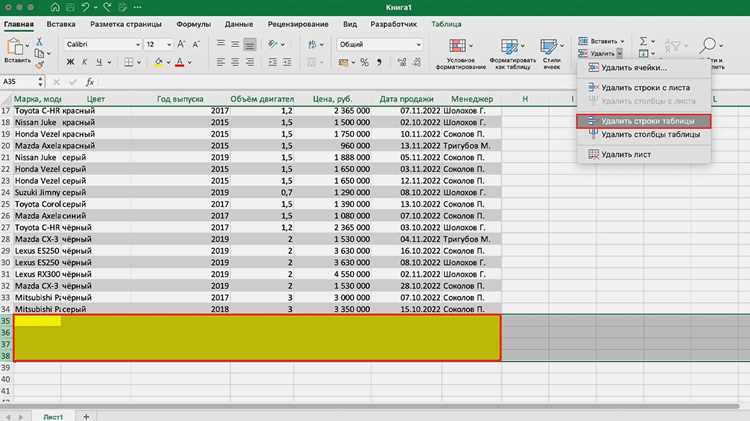Choose Удалить строки с листа
Screen dimensions: 750x421
643,88
